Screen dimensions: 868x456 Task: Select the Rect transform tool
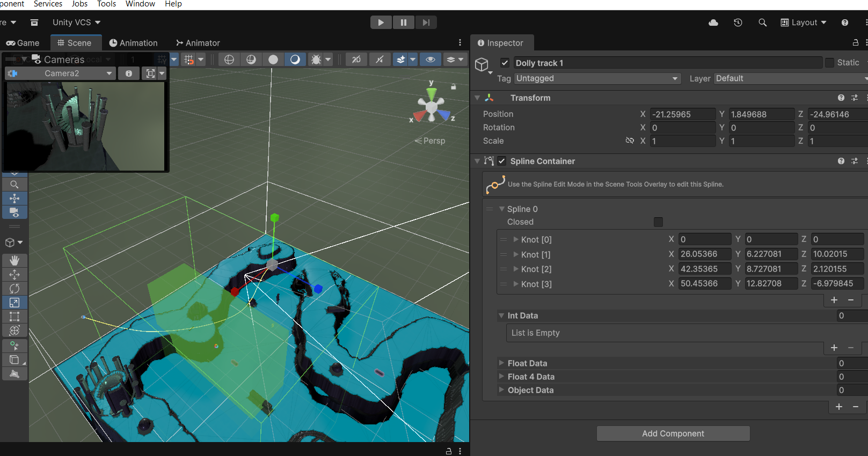pyautogui.click(x=14, y=317)
